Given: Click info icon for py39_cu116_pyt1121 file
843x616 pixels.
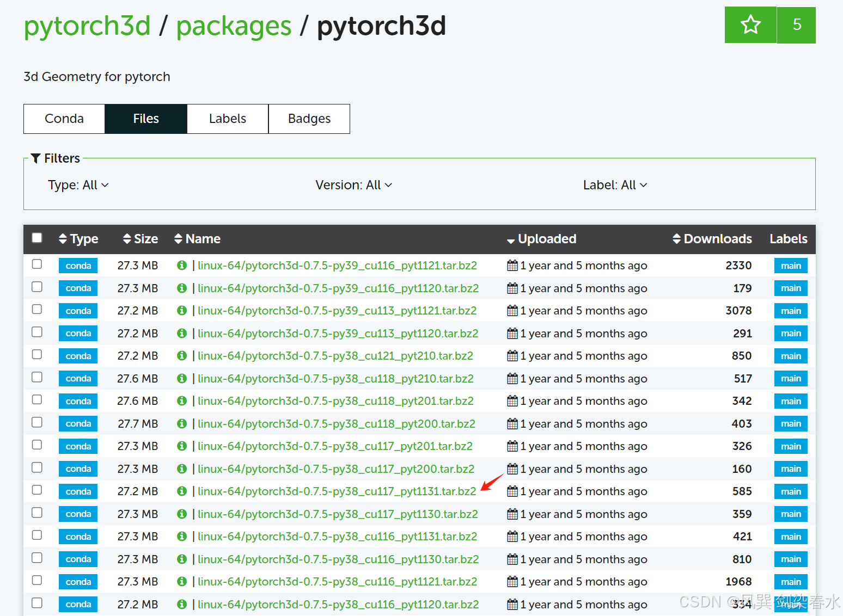Looking at the screenshot, I should 182,266.
